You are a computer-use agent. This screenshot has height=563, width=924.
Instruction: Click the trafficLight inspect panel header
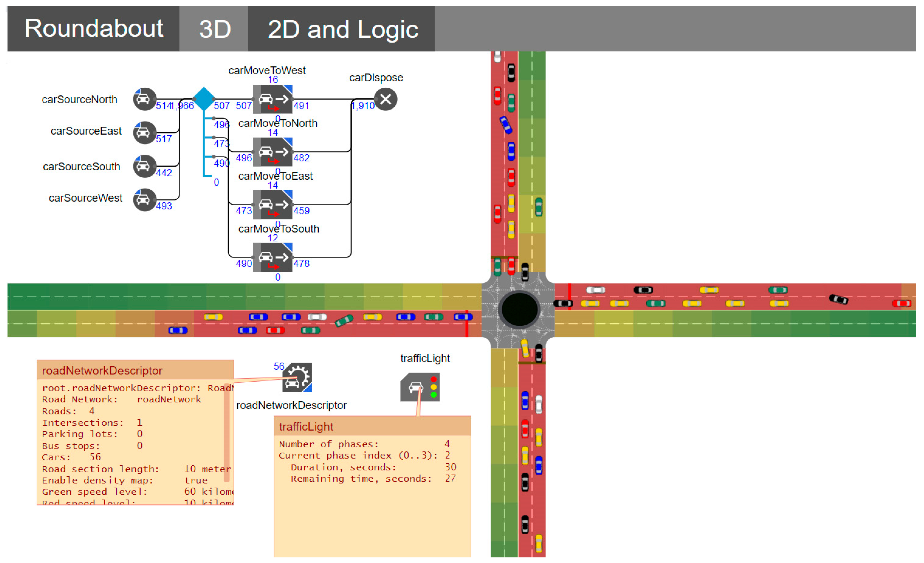click(372, 426)
